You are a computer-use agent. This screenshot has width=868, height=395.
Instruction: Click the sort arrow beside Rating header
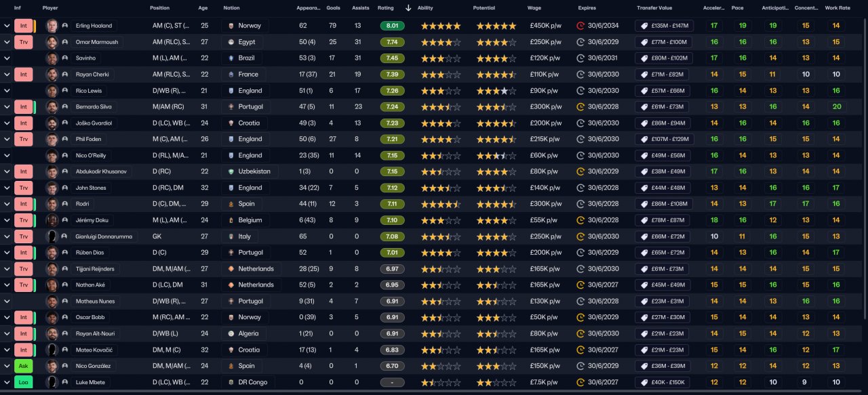(408, 8)
